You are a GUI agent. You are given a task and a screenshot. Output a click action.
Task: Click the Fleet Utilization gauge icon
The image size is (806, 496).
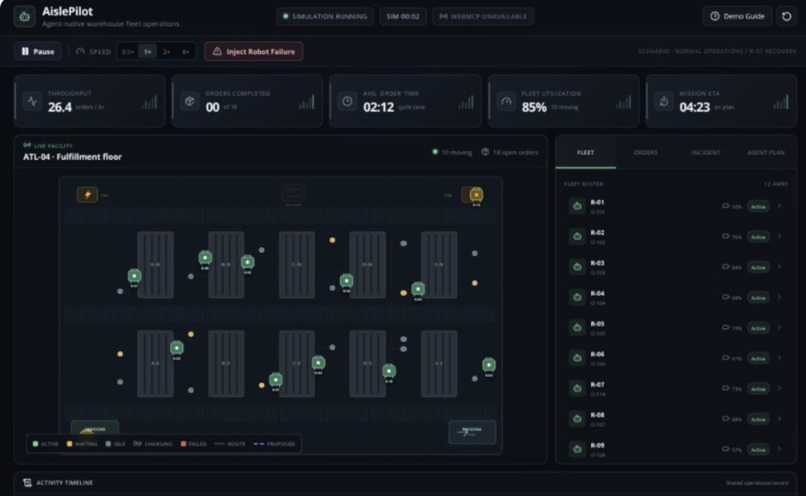coord(506,101)
